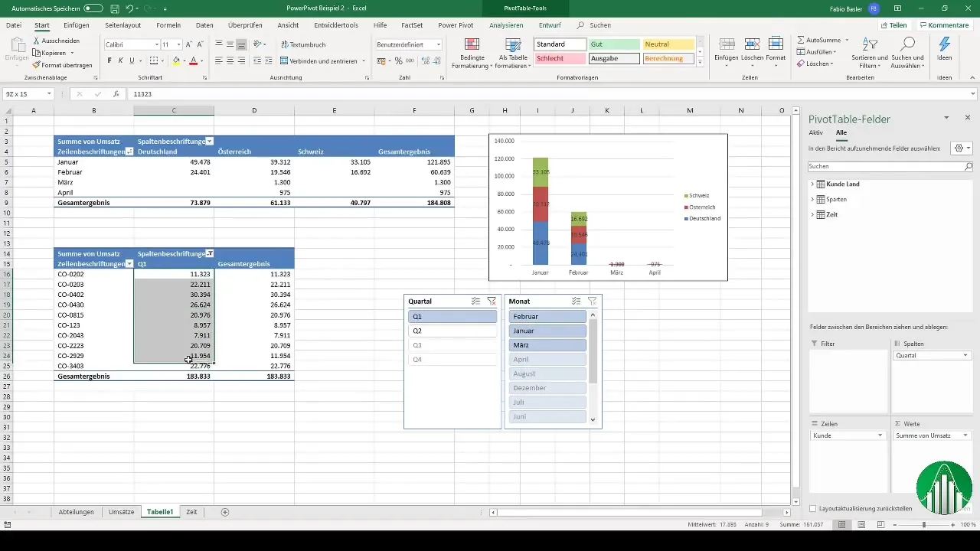Increase font size button

[x=190, y=44]
